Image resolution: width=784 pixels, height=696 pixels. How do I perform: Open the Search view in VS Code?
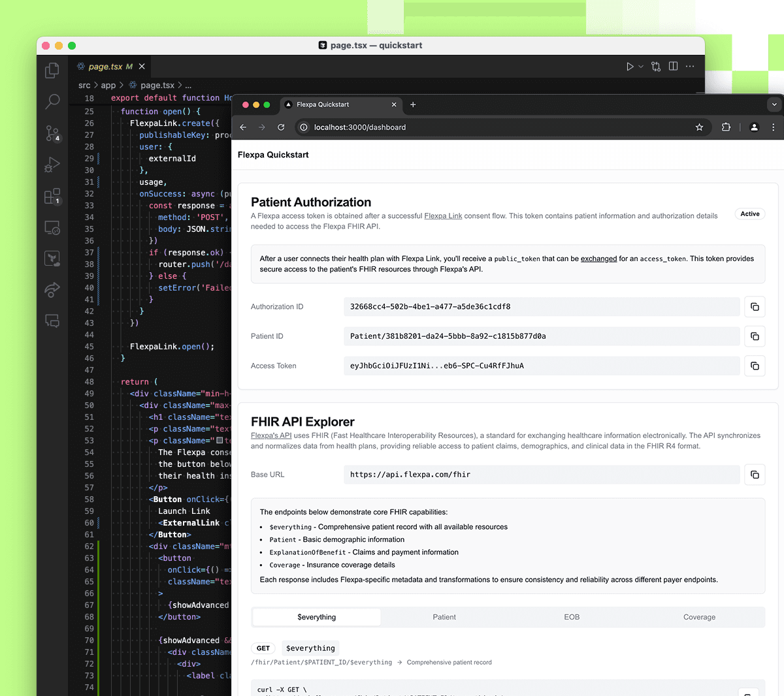pyautogui.click(x=52, y=101)
